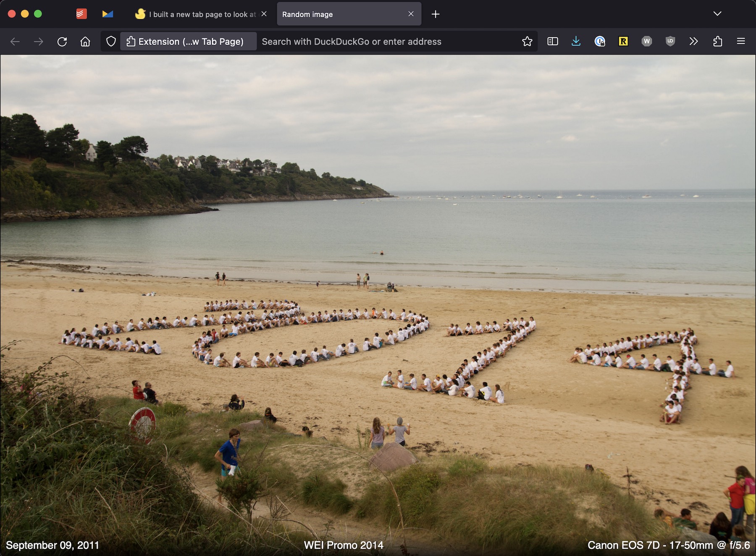Screen dimensions: 756x556
Task: Go to the Firefox home page
Action: coord(85,42)
